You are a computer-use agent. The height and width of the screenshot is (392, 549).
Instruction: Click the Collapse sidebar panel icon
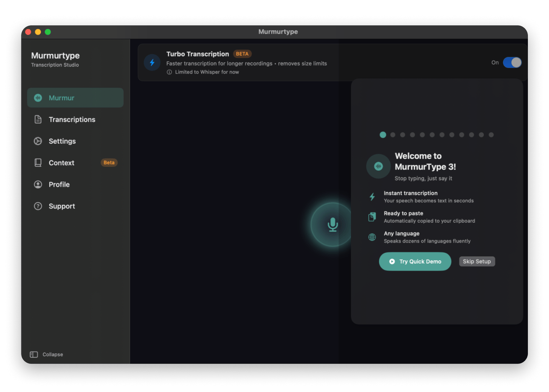[x=34, y=354]
